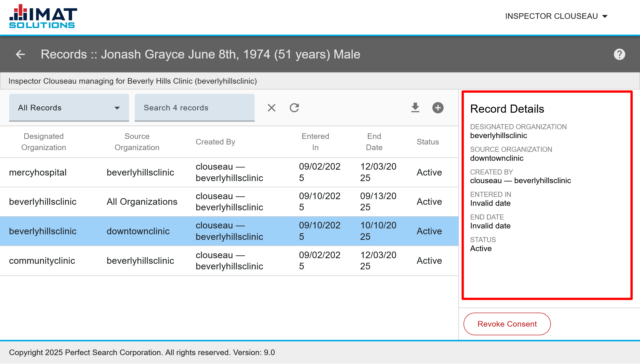Open the All Records filter dropdown

click(69, 108)
